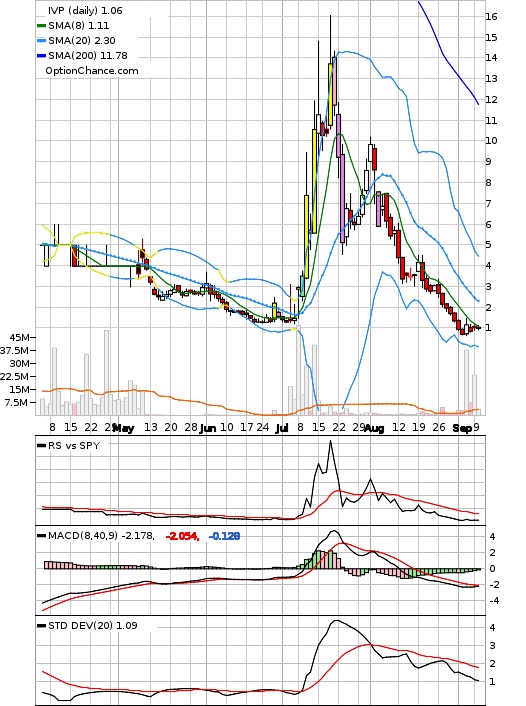Click the light blue SMA(20) legend swatch
Viewport: 526px width, 706px height.
tap(41, 41)
